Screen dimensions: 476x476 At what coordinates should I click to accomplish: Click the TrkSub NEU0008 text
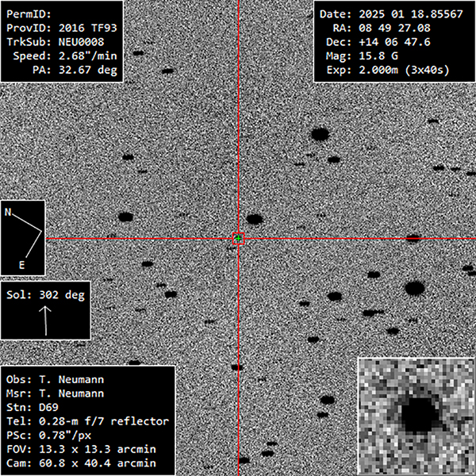(60, 42)
